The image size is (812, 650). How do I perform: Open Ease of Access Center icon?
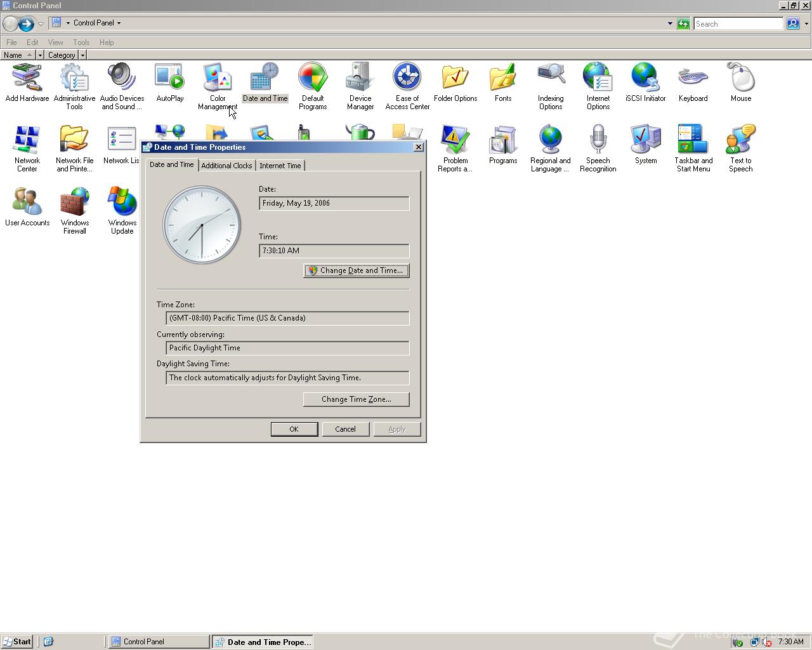[x=407, y=86]
